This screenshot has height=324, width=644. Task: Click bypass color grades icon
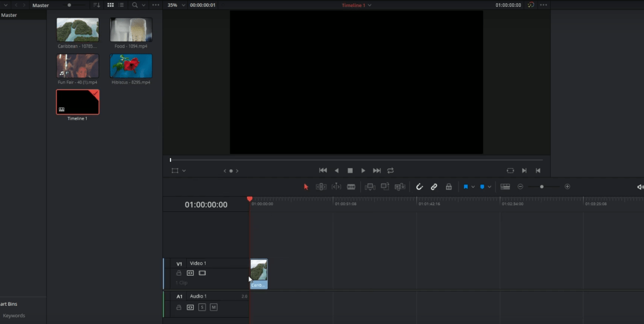[531, 5]
